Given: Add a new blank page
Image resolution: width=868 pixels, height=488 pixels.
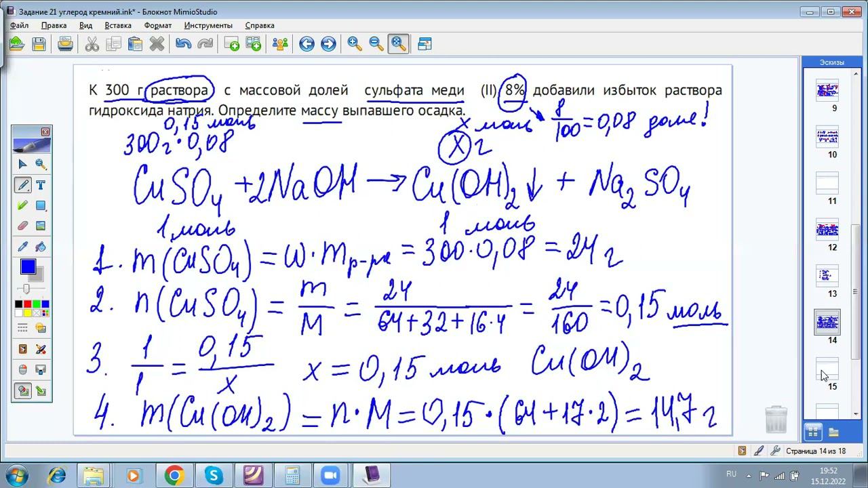Looking at the screenshot, I should (231, 44).
